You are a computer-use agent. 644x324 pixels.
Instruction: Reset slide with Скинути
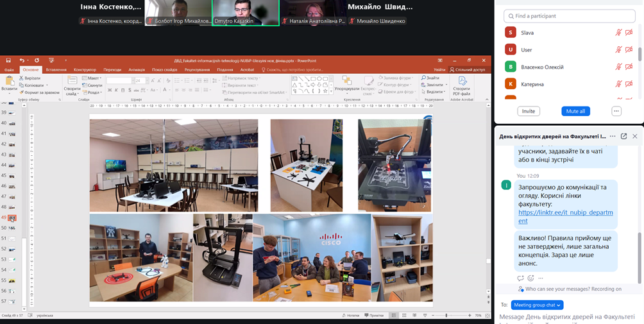[92, 85]
